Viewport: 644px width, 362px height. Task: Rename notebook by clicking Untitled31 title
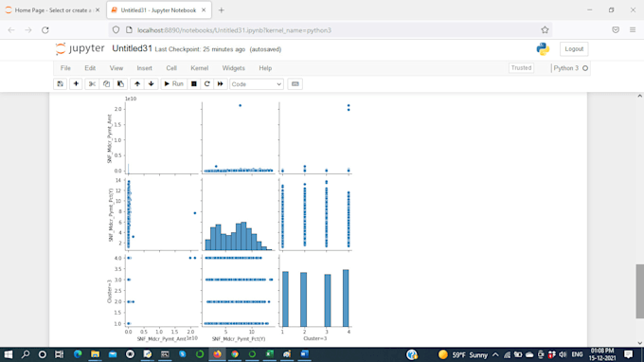pos(132,48)
